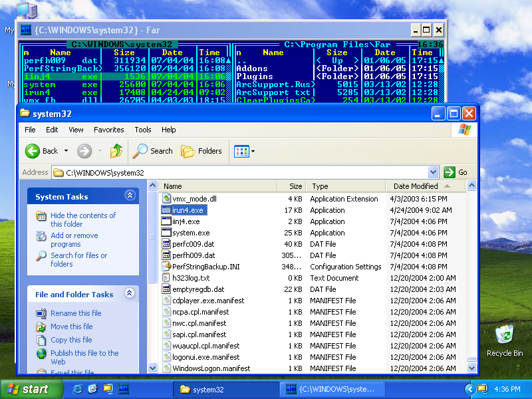Image resolution: width=532 pixels, height=399 pixels.
Task: Open the Edit menu
Action: 52,130
